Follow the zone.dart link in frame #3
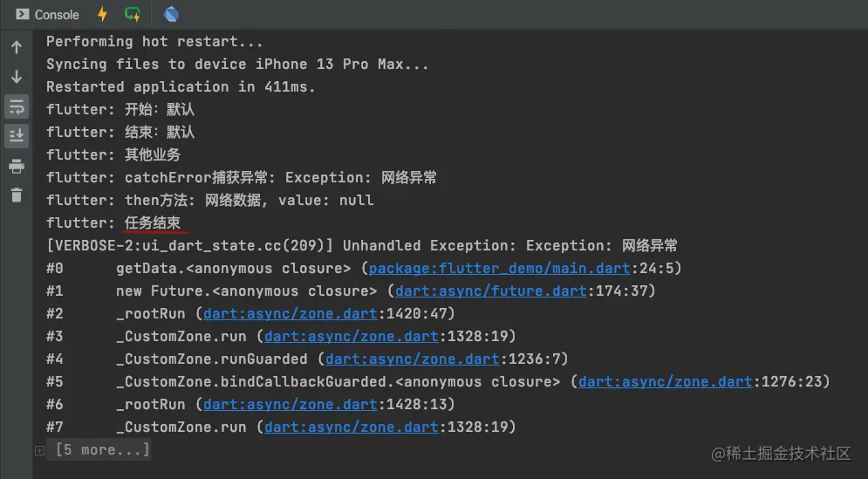Screen dimensions: 868x479 (x=351, y=336)
